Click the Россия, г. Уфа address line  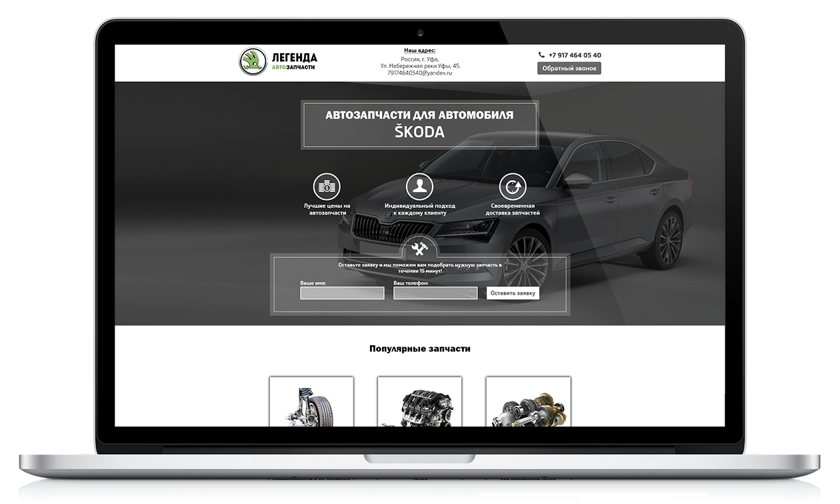click(420, 58)
